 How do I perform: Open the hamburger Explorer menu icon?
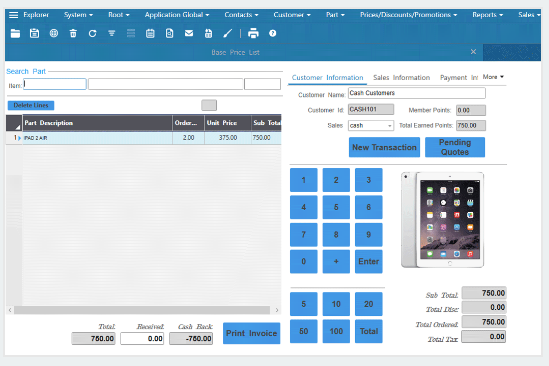click(x=14, y=15)
